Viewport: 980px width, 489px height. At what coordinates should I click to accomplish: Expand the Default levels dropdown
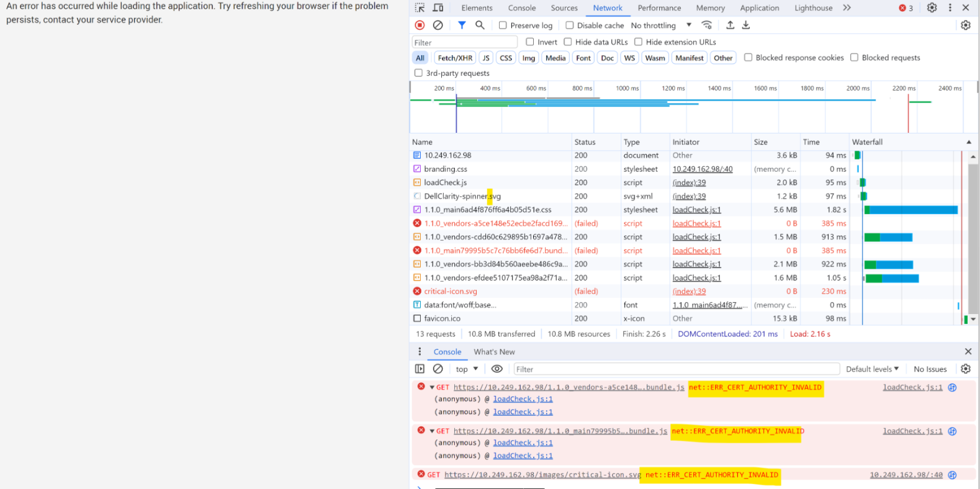coord(872,369)
